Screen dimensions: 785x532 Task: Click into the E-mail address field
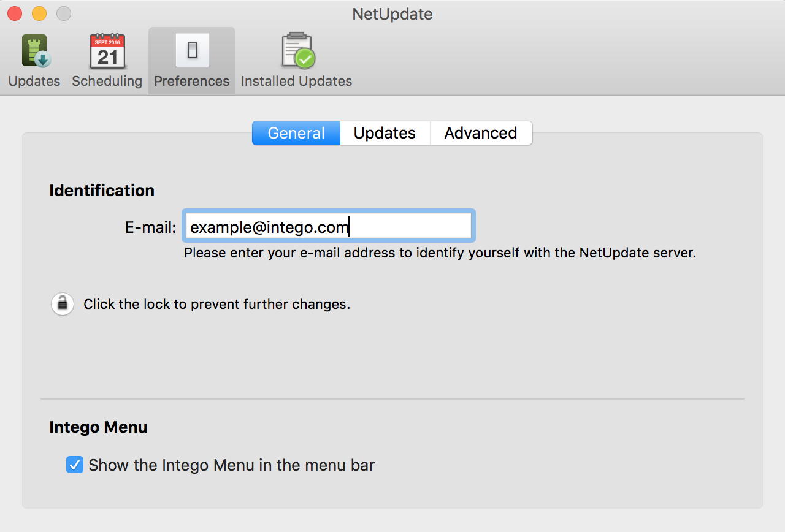[x=328, y=226]
